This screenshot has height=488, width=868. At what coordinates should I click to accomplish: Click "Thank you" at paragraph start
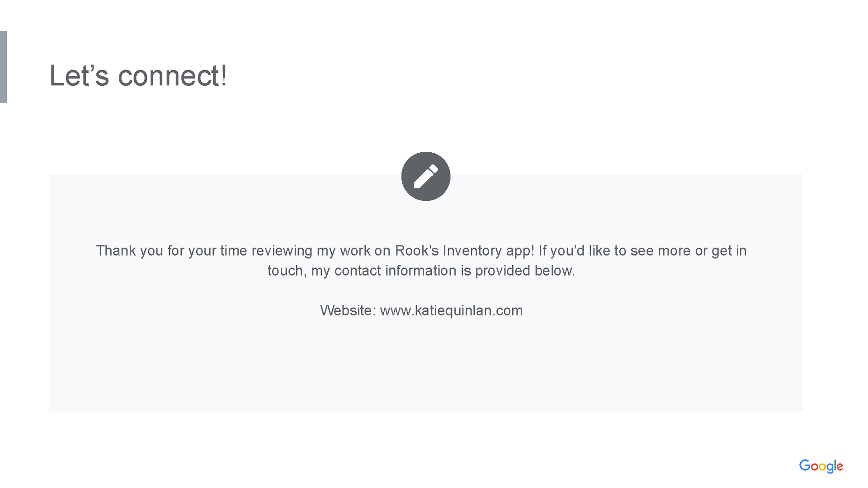(x=116, y=251)
